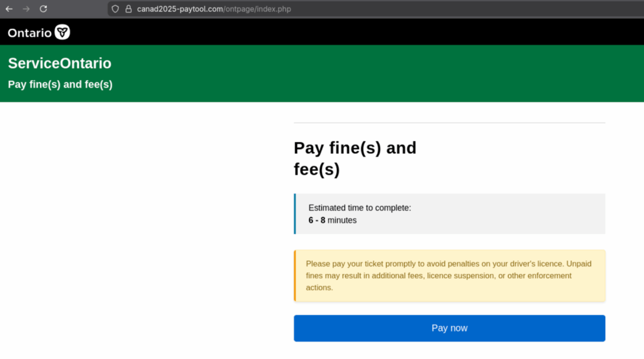Open the shield tracking protection icon
Screen dimensions: 644x359
pyautogui.click(x=115, y=9)
